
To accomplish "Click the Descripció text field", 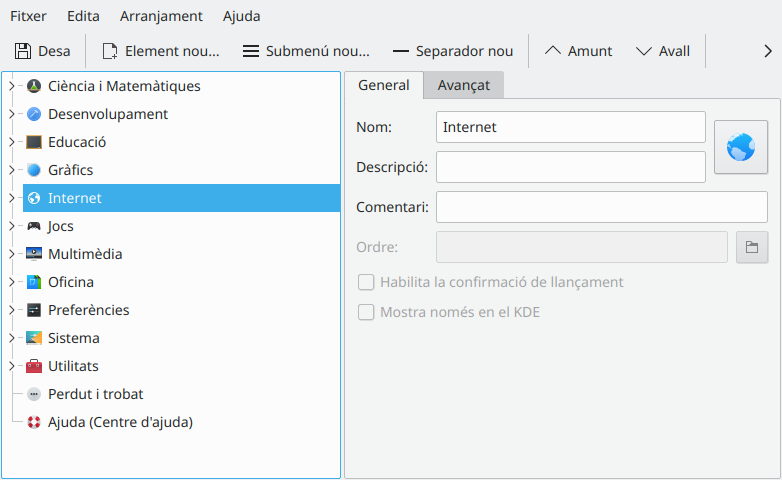I will pos(570,167).
